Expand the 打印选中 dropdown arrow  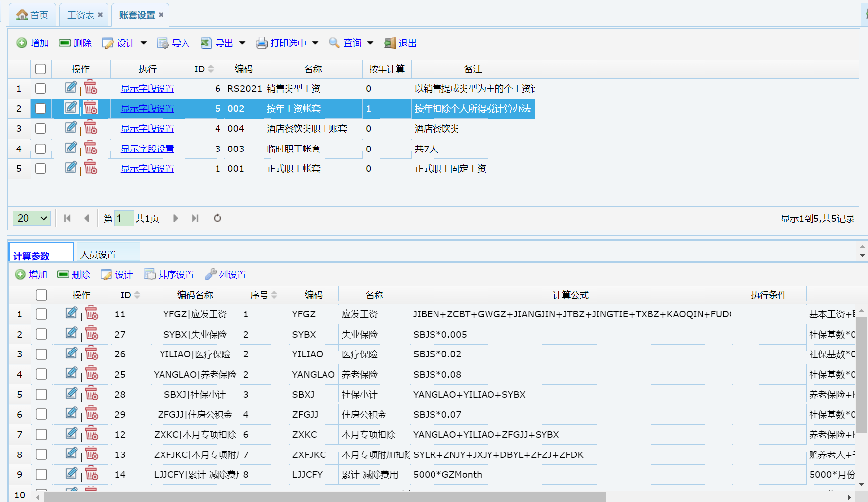point(315,43)
